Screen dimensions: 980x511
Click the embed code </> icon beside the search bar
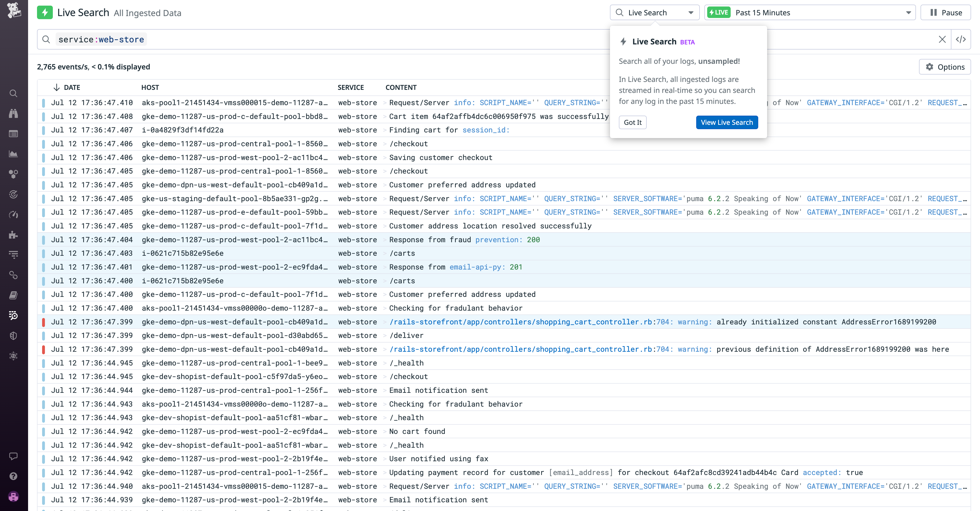961,39
